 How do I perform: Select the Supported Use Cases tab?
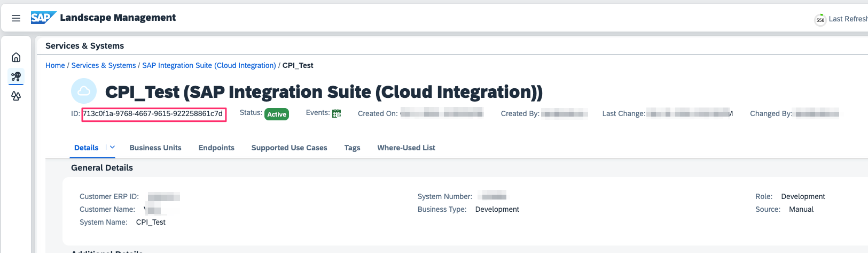click(289, 148)
